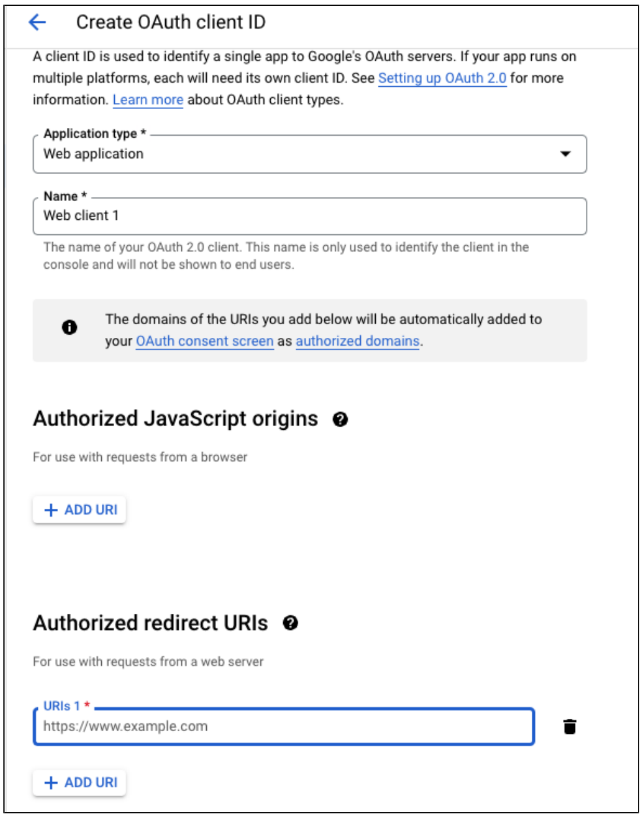Click plus icon under Authorized JavaScript origins

coord(51,510)
